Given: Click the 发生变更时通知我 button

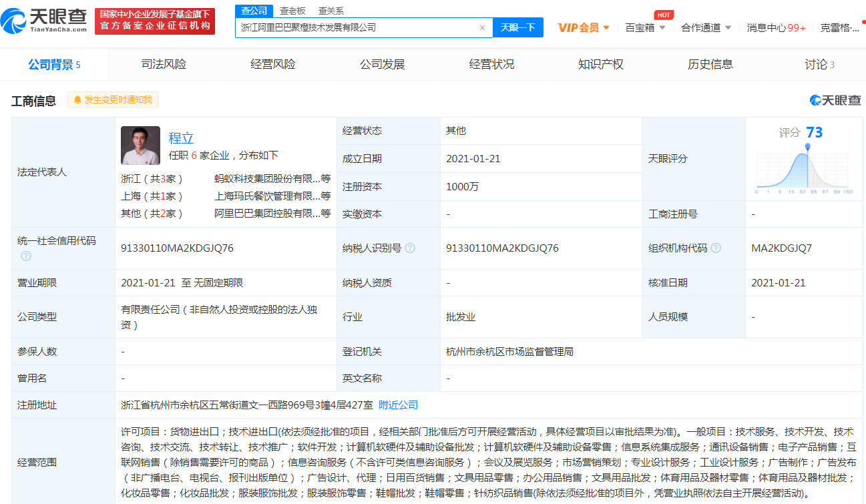Looking at the screenshot, I should pyautogui.click(x=113, y=100).
